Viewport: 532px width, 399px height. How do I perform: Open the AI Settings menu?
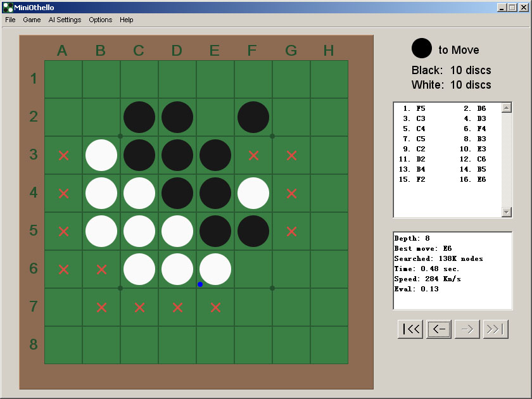point(65,20)
